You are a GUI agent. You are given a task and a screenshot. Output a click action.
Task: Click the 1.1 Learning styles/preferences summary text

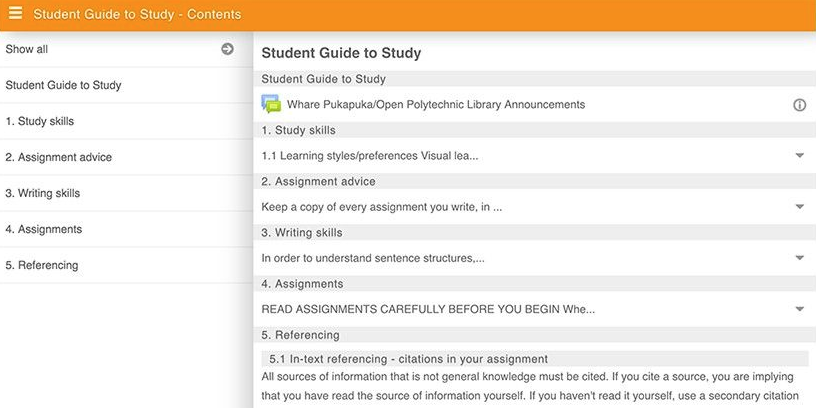pyautogui.click(x=369, y=156)
